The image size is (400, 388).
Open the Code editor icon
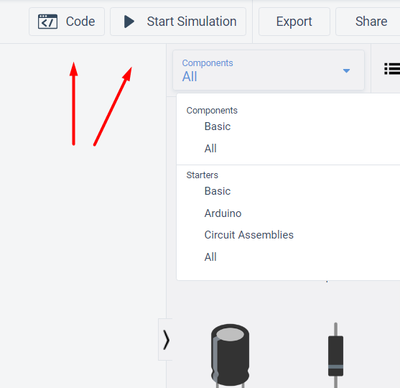pos(48,22)
